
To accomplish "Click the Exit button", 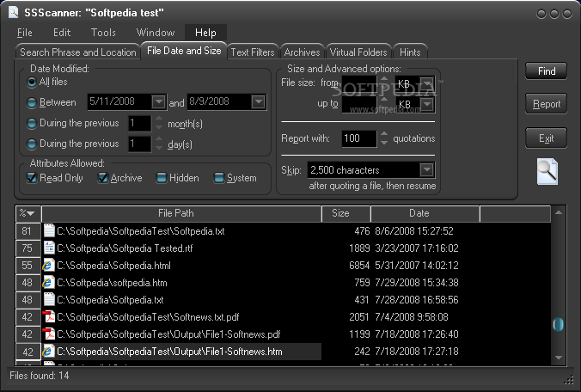I will (546, 138).
